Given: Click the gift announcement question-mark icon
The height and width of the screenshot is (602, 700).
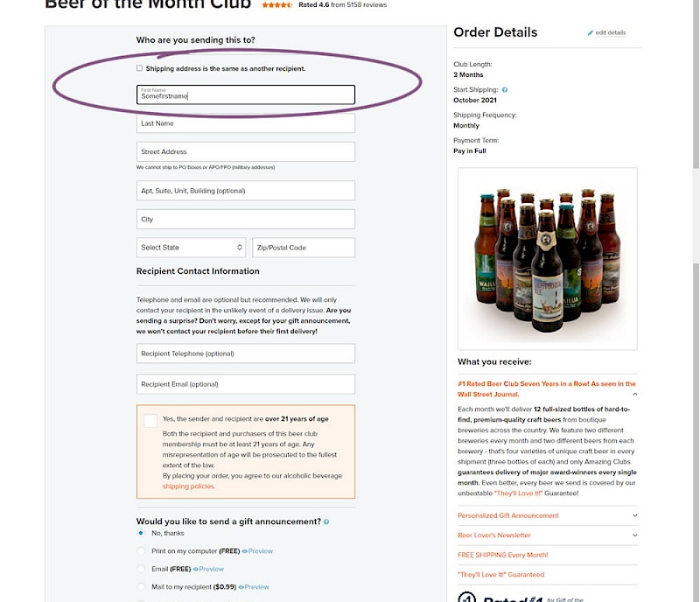Looking at the screenshot, I should [x=326, y=522].
